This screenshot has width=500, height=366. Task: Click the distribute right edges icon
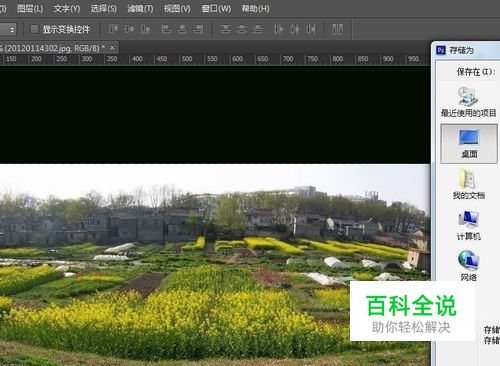point(311,29)
